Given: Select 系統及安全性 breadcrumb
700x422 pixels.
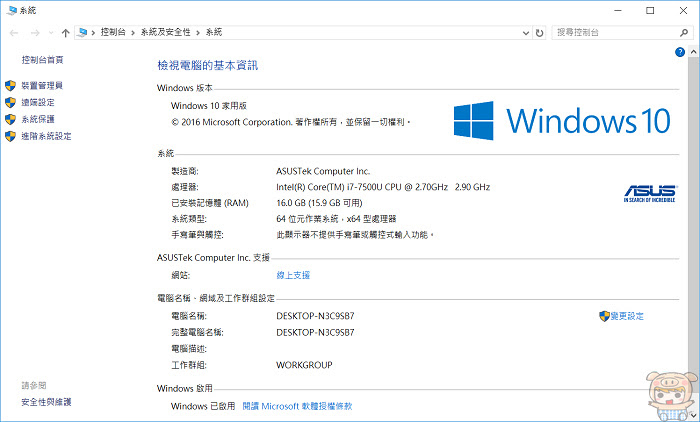Looking at the screenshot, I should coord(166,32).
